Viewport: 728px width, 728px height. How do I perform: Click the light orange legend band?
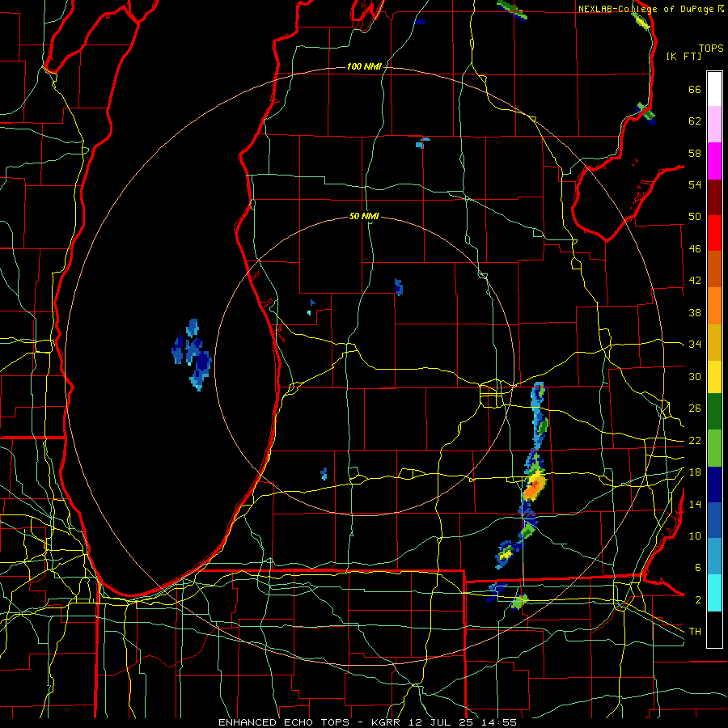[714, 306]
